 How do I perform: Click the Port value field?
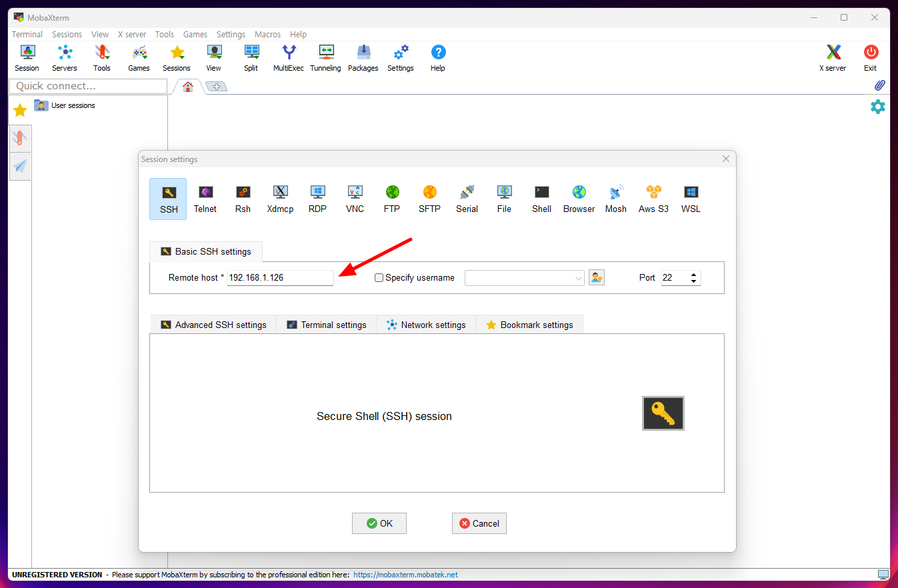pos(675,278)
